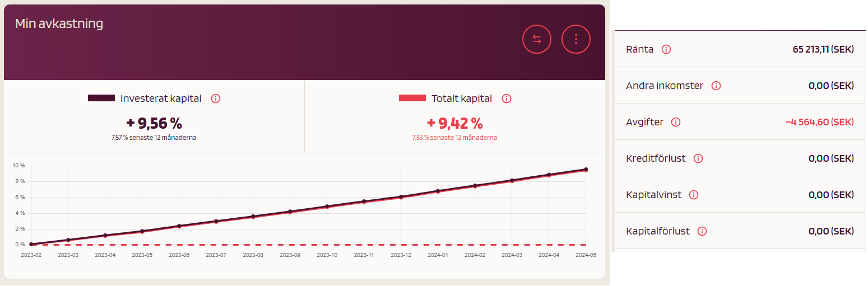Image resolution: width=868 pixels, height=286 pixels.
Task: Click the Avgifter value −4 564,60 (SEK)
Action: coord(819,122)
